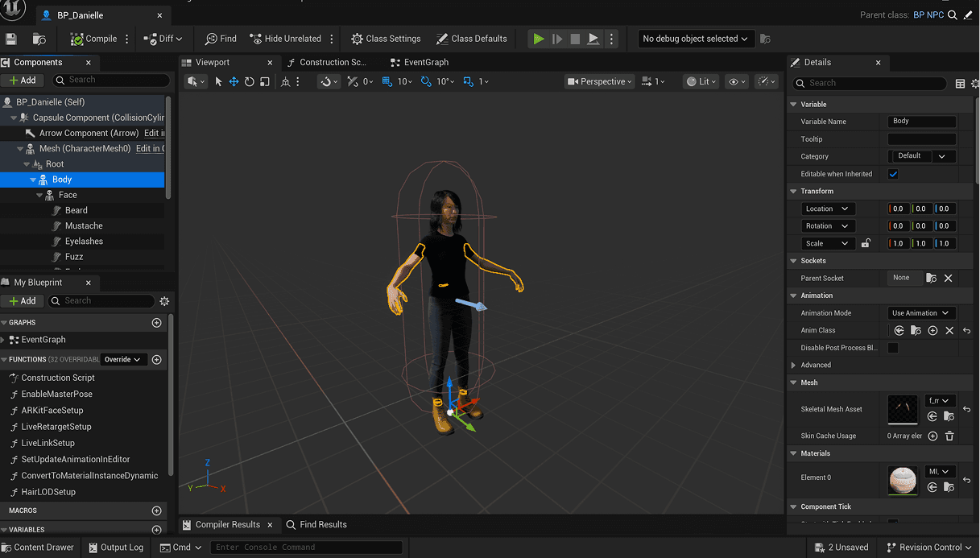Screen dimensions: 980x558
Task: Click Find in toolbar
Action: point(221,39)
